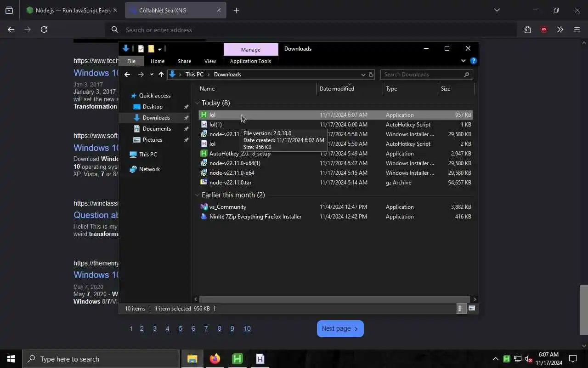This screenshot has height=368, width=588.
Task: Click the Search Downloads field
Action: tap(426, 75)
